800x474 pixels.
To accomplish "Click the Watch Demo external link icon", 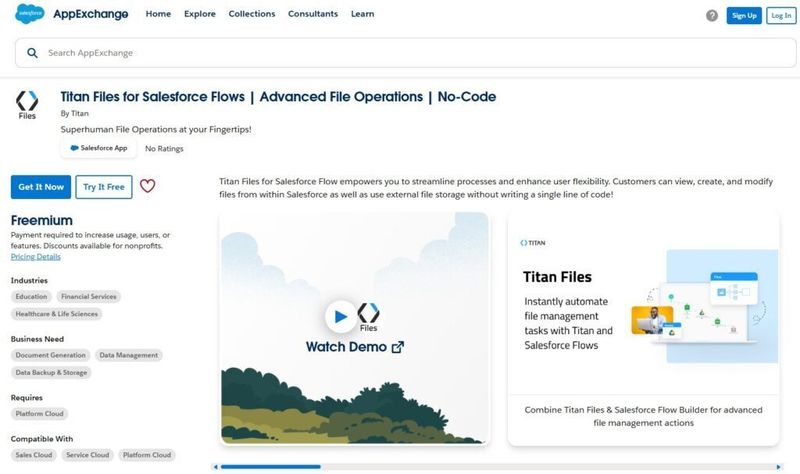I will [397, 347].
